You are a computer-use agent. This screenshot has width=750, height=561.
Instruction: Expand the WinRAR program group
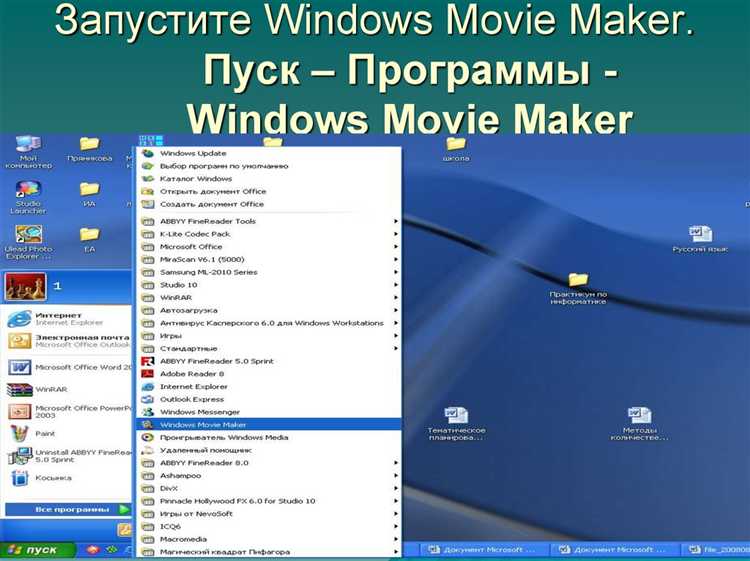point(269,297)
